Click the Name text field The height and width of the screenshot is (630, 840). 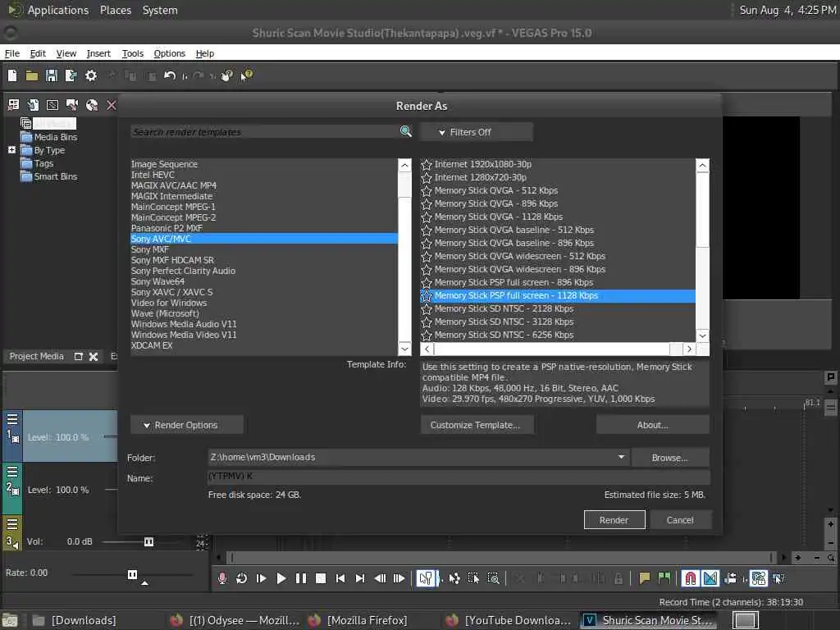click(x=459, y=477)
